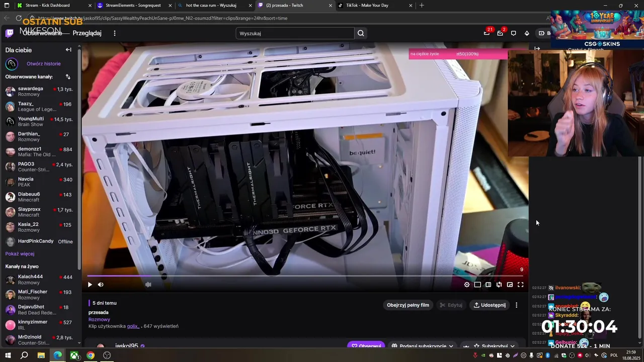Click into the Wyszukaj search field
The image size is (644, 362).
coord(295,33)
